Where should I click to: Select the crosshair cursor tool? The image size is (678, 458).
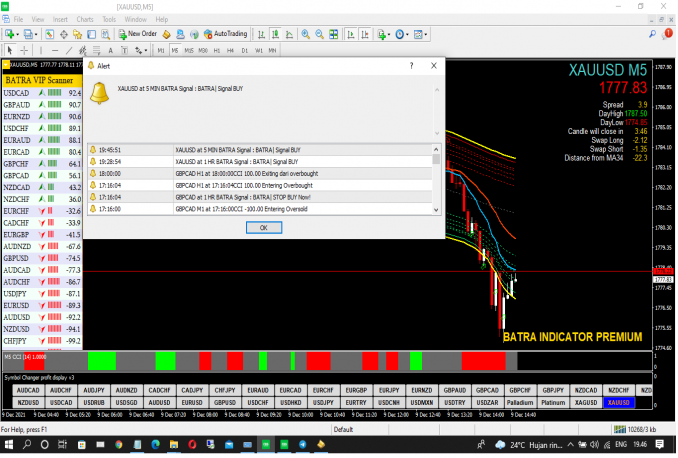26,49
